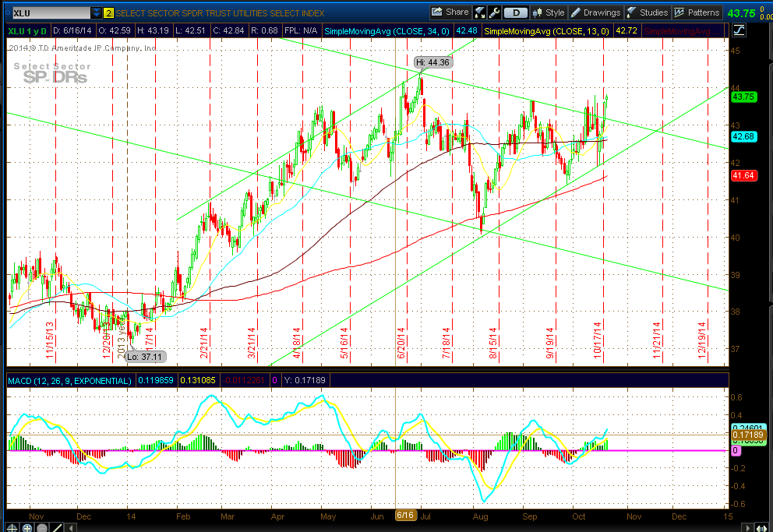The image size is (773, 532).
Task: Open the Style menu
Action: [549, 12]
